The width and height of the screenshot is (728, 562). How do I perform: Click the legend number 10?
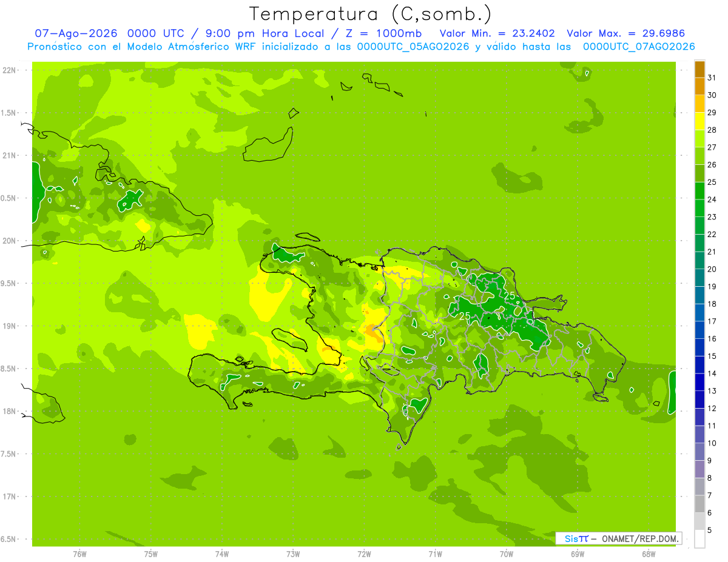[712, 443]
